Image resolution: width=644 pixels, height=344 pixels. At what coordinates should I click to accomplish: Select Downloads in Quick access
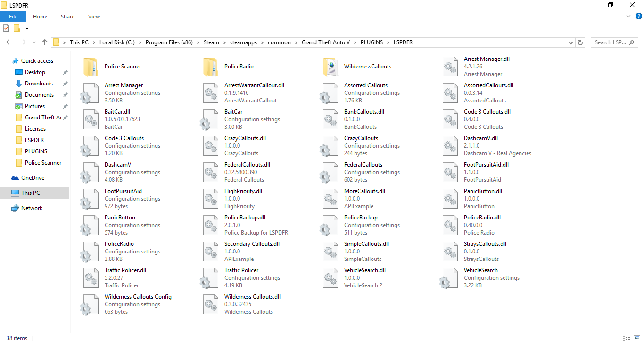(x=39, y=84)
